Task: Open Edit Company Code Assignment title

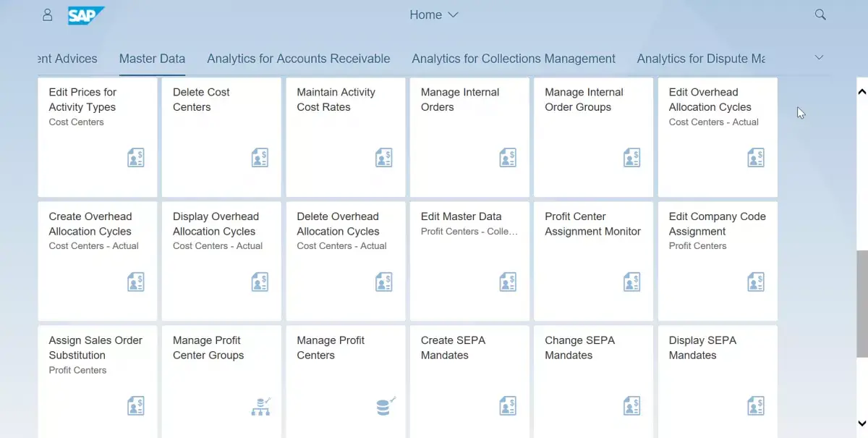Action: [x=718, y=224]
